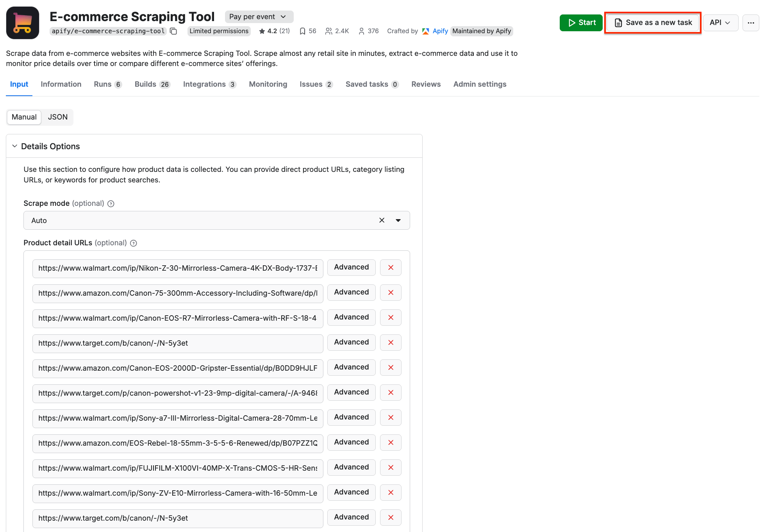
Task: Select the Manual input mode
Action: click(x=24, y=117)
